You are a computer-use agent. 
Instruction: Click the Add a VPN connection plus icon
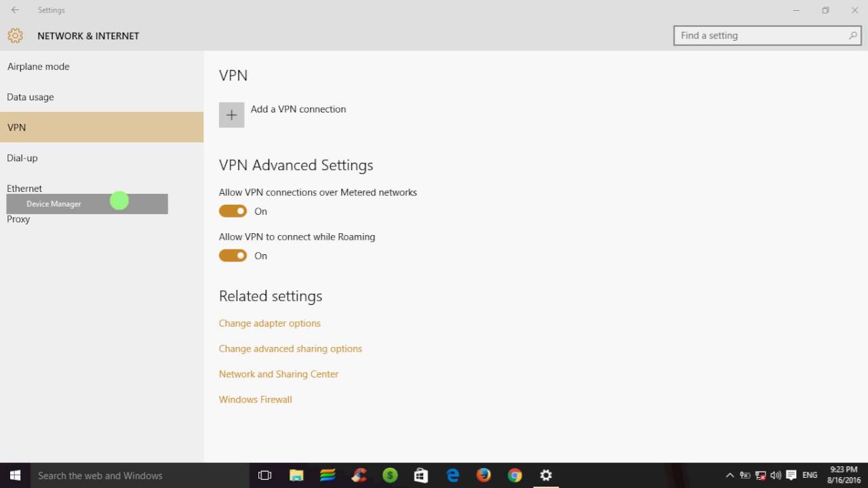point(231,115)
